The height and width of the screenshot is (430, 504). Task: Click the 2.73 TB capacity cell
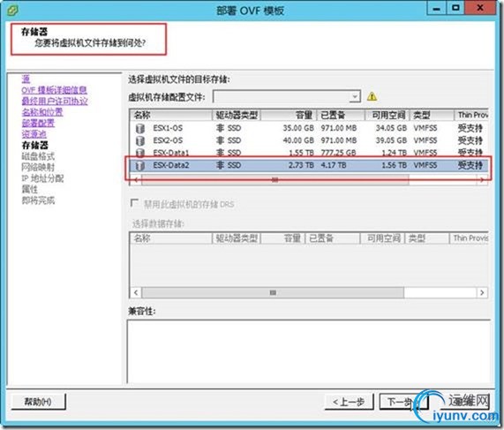tap(301, 165)
